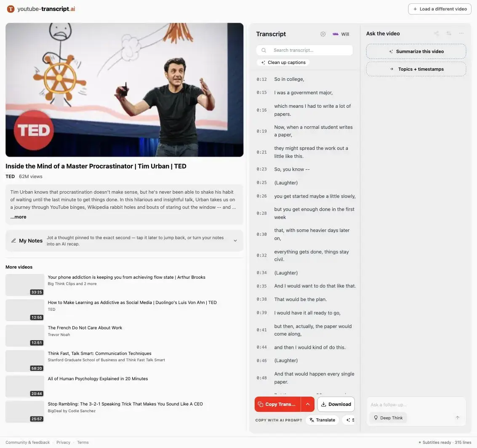
Task: Open Duolingo's Luis Von Ahn video
Action: tap(132, 302)
